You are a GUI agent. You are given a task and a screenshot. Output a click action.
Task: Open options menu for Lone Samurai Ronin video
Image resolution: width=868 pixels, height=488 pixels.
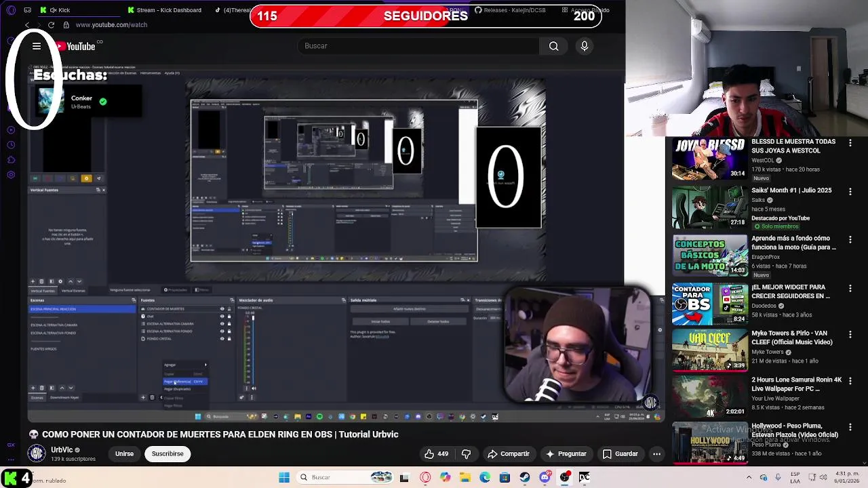(850, 382)
